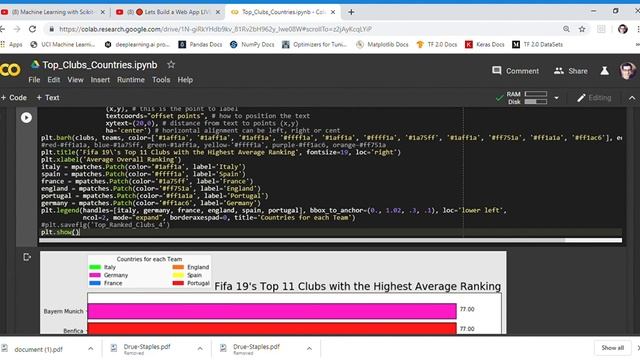This screenshot has width=640, height=360.
Task: Open Pandas Docs bookmark
Action: [x=200, y=44]
